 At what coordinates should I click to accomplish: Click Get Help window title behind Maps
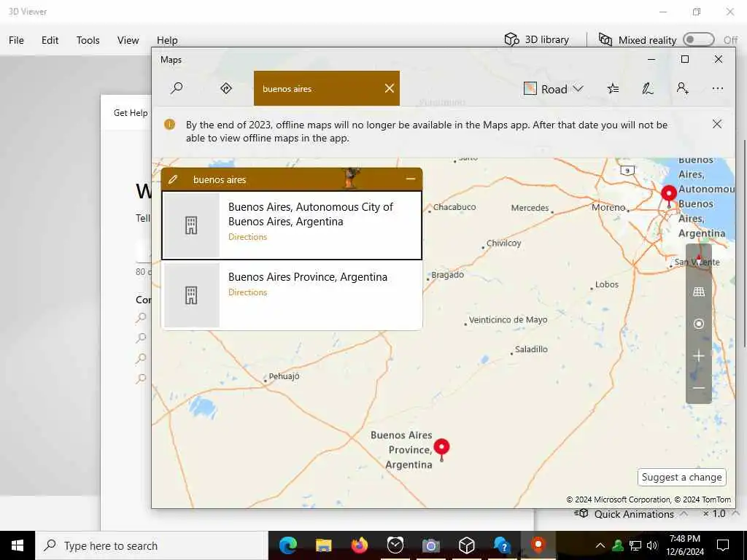coord(131,113)
